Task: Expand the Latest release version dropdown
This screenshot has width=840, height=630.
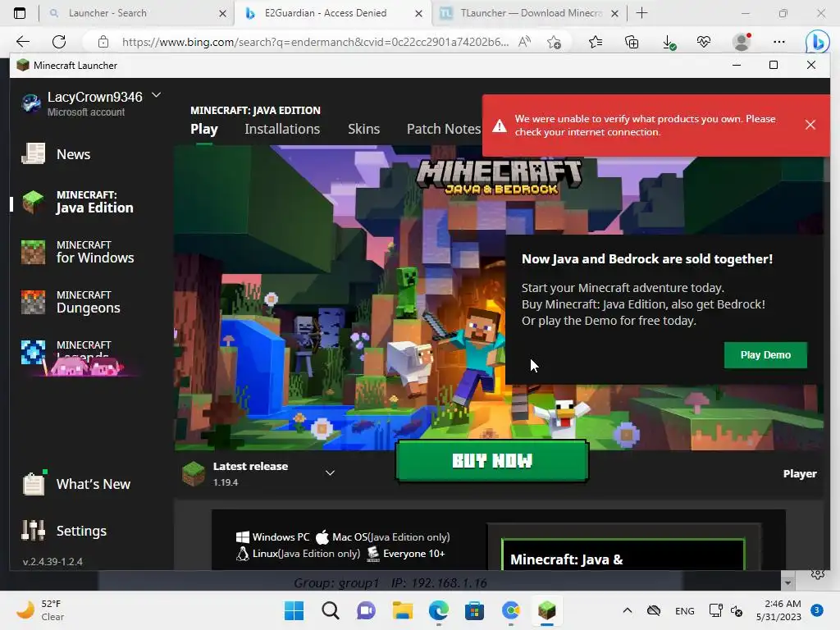Action: tap(330, 472)
